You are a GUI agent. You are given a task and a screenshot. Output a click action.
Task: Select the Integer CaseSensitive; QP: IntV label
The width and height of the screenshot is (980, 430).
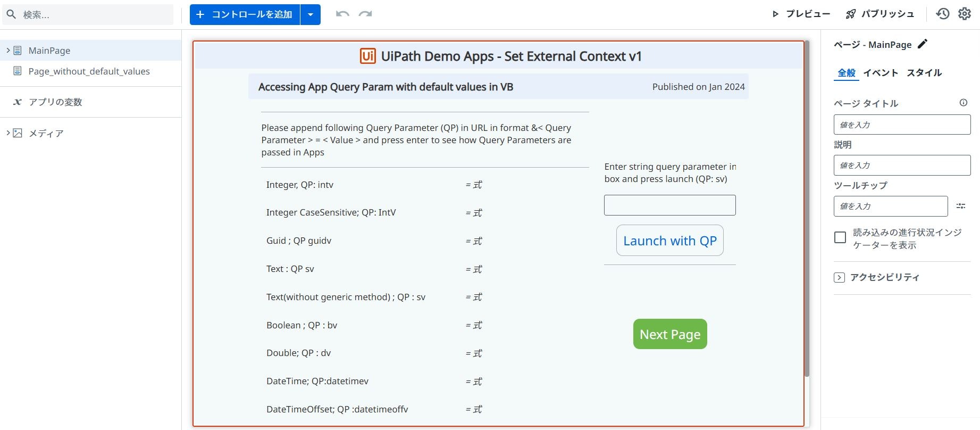point(331,212)
